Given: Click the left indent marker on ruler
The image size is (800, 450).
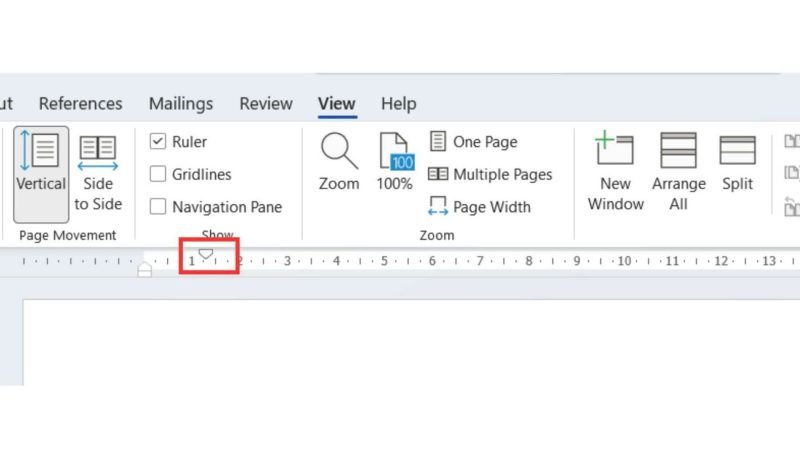Looking at the screenshot, I should point(144,270).
